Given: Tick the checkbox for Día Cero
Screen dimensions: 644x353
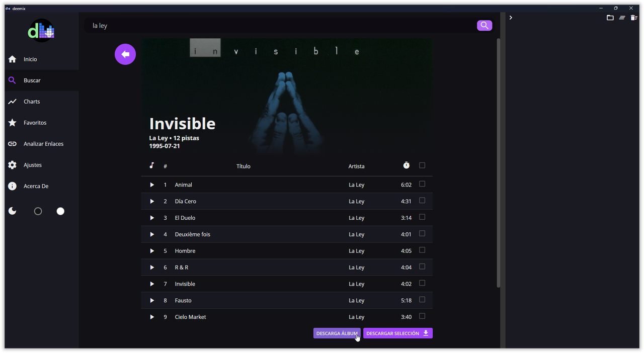Looking at the screenshot, I should point(422,201).
